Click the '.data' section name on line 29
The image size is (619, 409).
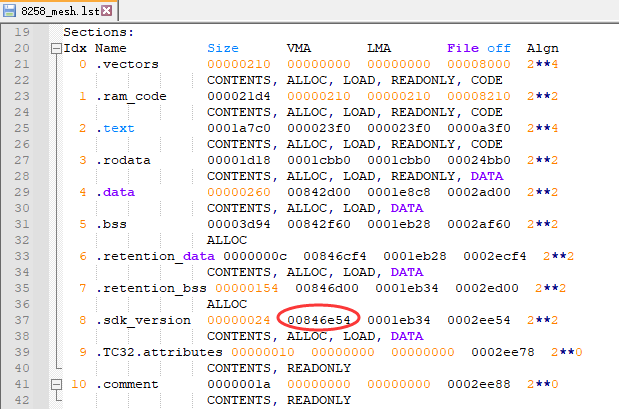115,192
